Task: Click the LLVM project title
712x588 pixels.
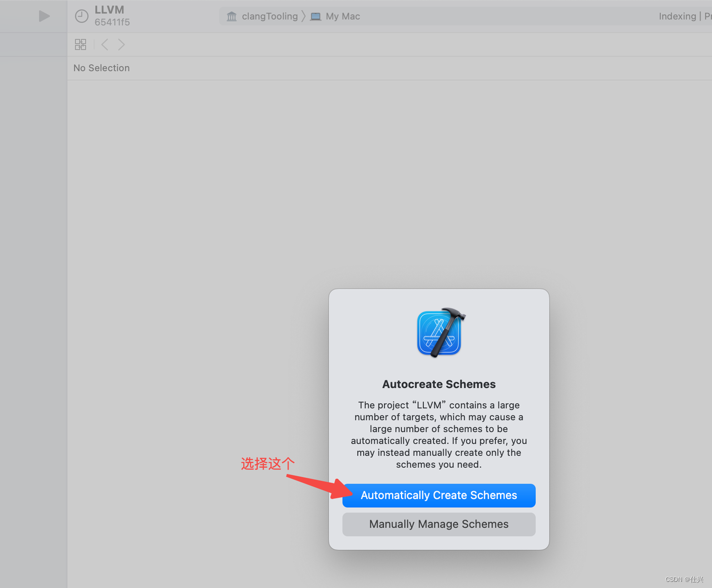Action: (x=110, y=10)
